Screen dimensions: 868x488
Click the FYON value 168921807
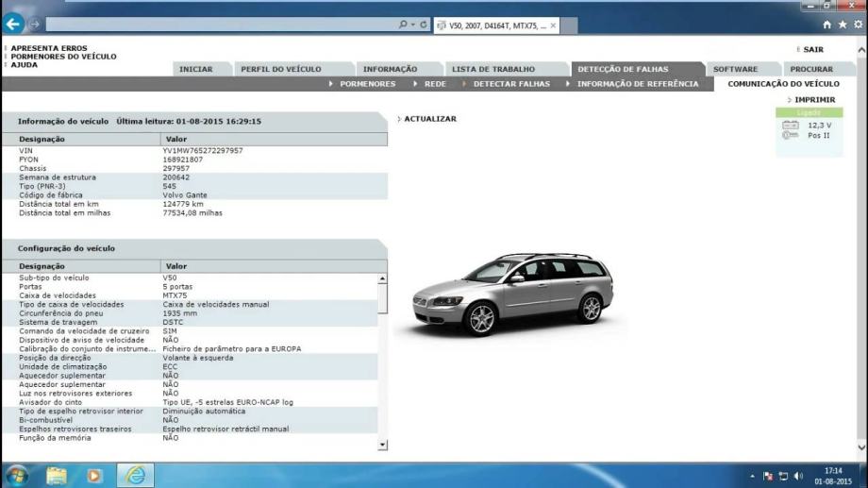pyautogui.click(x=183, y=160)
